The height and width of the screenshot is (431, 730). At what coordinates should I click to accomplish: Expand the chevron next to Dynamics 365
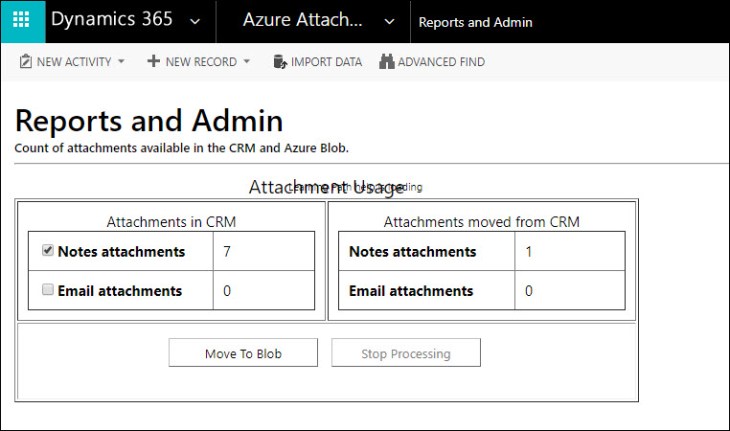(194, 22)
